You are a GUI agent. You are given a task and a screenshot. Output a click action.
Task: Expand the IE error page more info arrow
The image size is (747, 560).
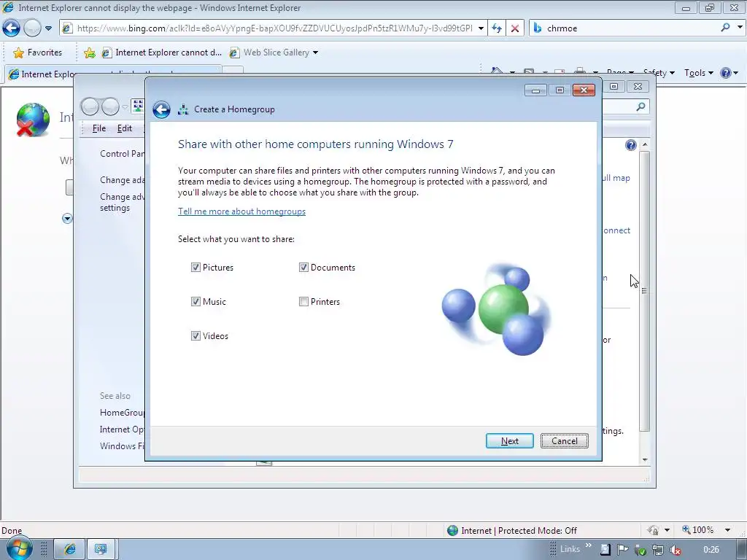coord(67,219)
